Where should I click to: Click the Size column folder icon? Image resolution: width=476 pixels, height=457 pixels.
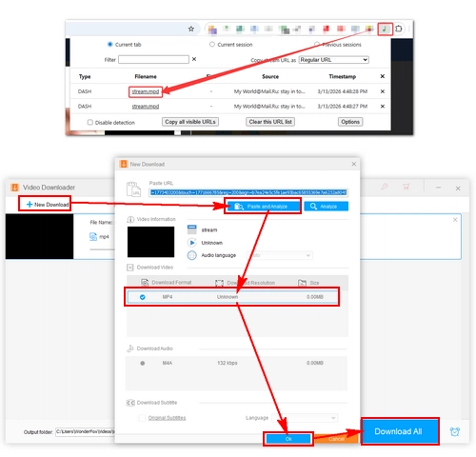coord(302,283)
